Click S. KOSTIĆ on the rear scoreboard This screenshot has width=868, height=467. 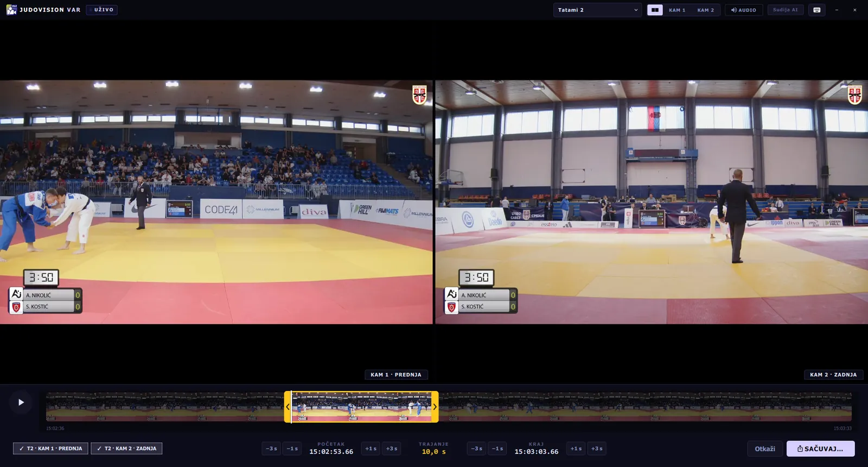473,307
